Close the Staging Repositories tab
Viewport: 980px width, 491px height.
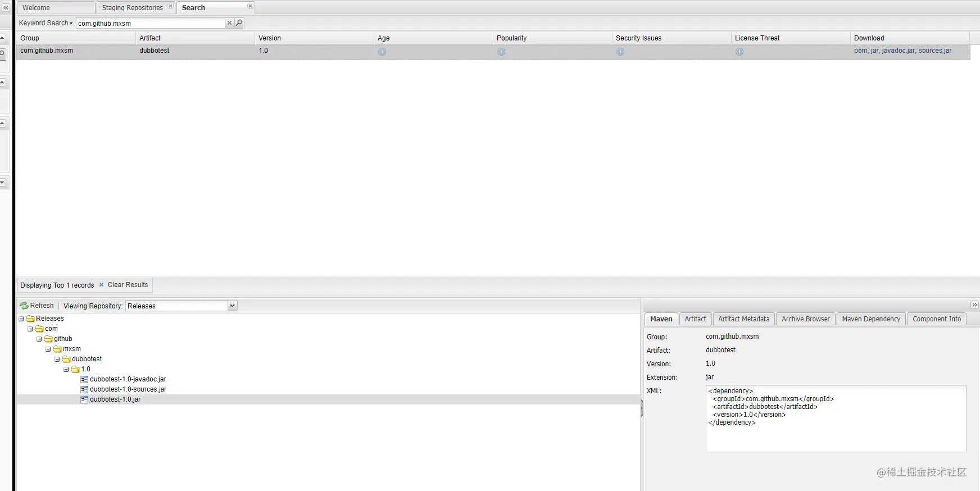[x=170, y=6]
